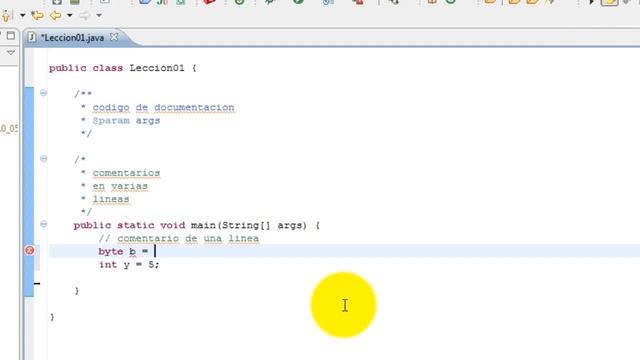
Task: Click the 'codigo de documentacion' comment text
Action: pos(163,108)
